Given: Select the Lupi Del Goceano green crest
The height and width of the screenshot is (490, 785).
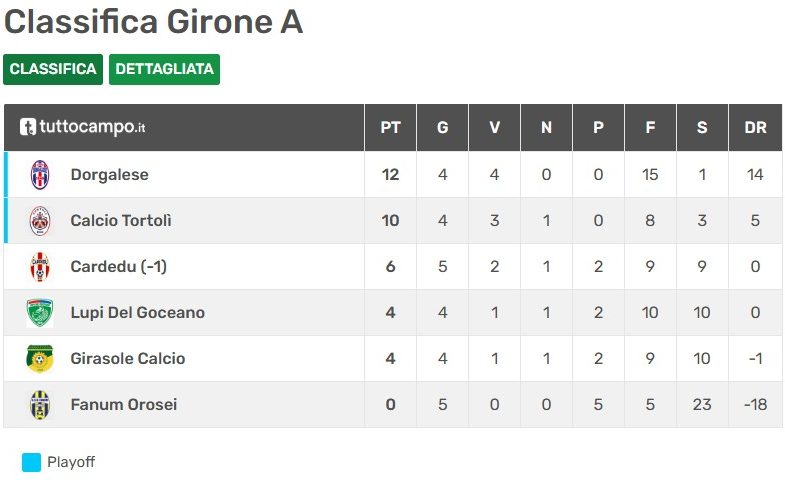Looking at the screenshot, I should [40, 313].
